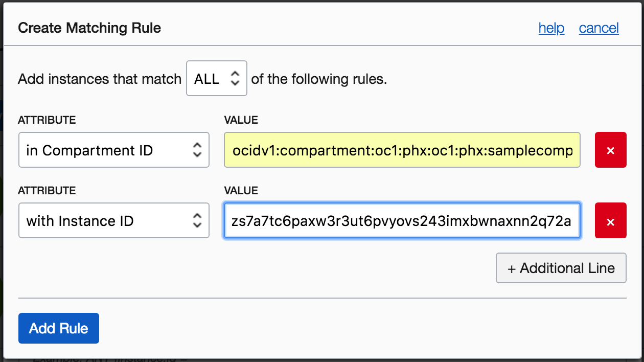Screen dimensions: 644x362
Task: Click the VALUE label above the compartment field
Action: coord(241,120)
